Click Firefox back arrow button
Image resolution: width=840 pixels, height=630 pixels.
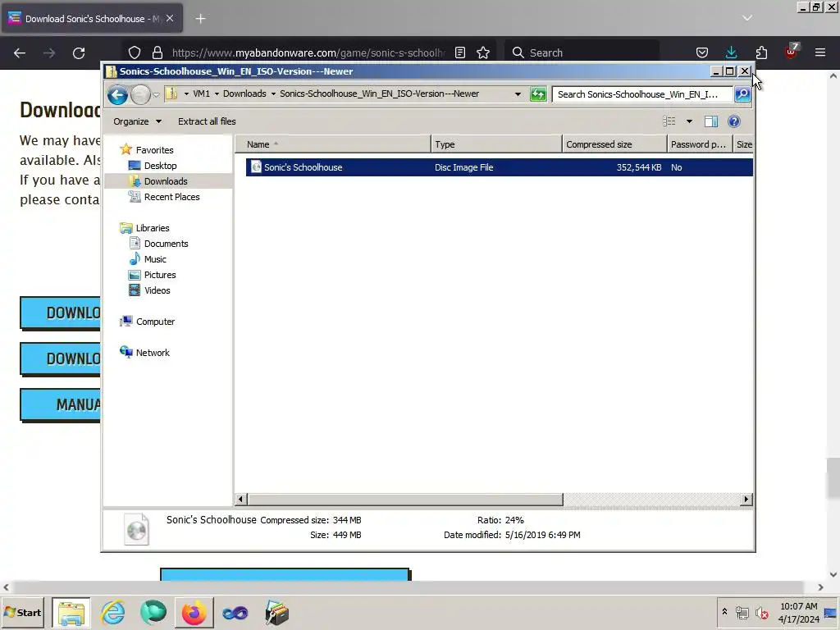coord(20,52)
